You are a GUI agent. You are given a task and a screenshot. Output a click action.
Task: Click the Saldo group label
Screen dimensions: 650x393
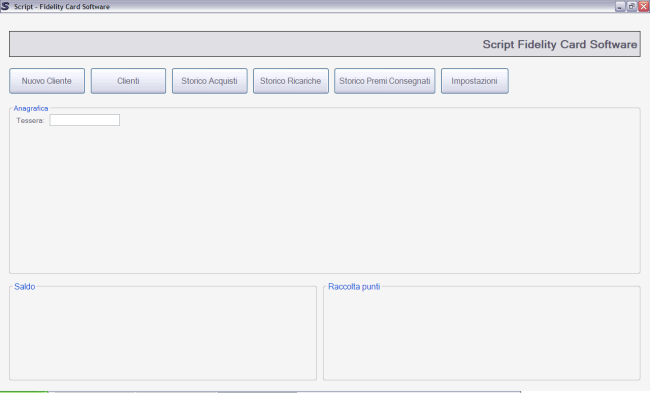(24, 286)
